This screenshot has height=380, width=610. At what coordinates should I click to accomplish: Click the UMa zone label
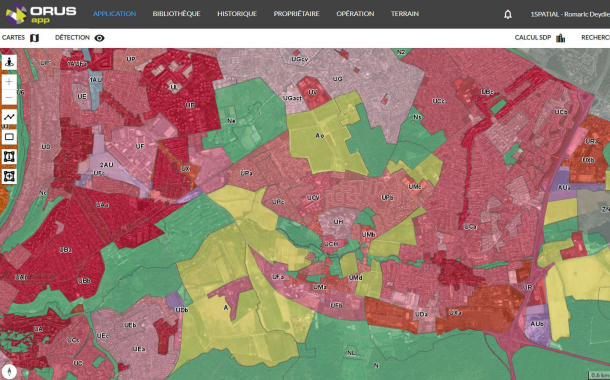(x=320, y=287)
